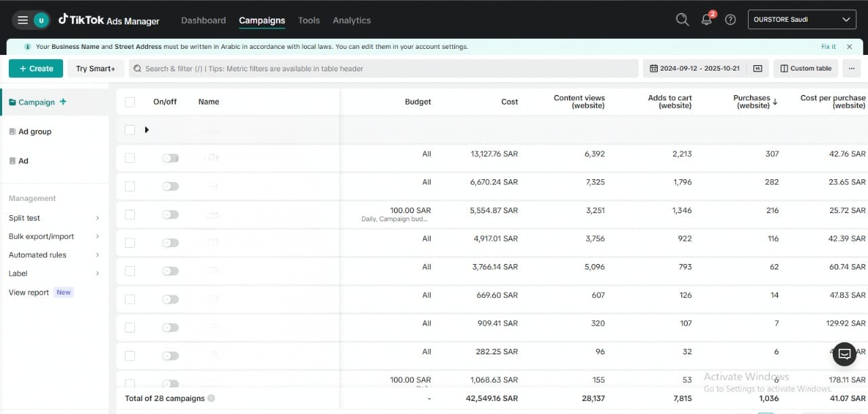
Task: Open the help question mark icon
Action: (x=730, y=20)
